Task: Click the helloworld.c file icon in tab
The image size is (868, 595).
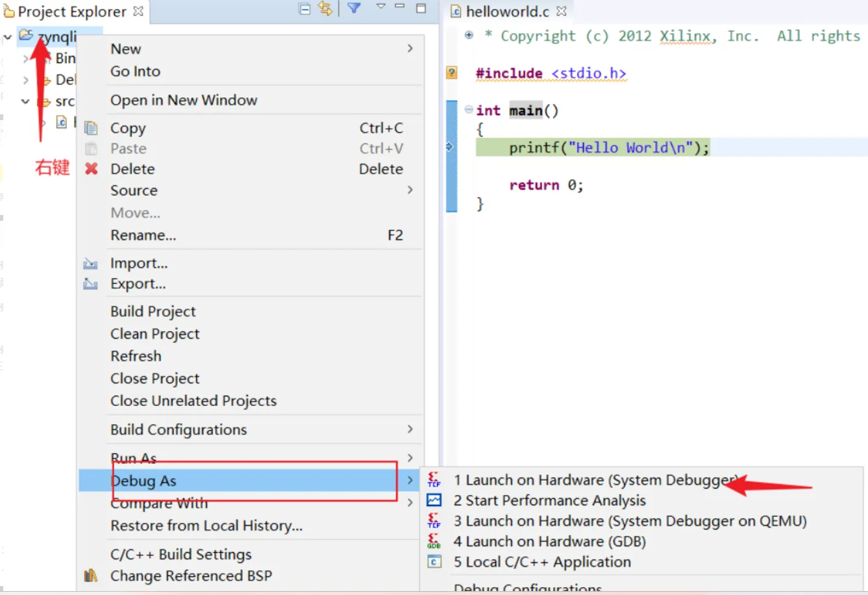Action: [456, 11]
